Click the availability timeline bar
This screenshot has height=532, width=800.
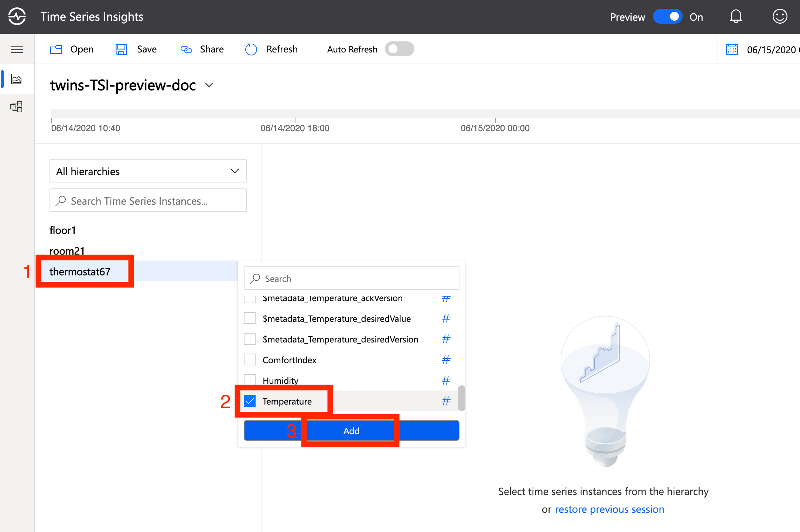point(425,114)
